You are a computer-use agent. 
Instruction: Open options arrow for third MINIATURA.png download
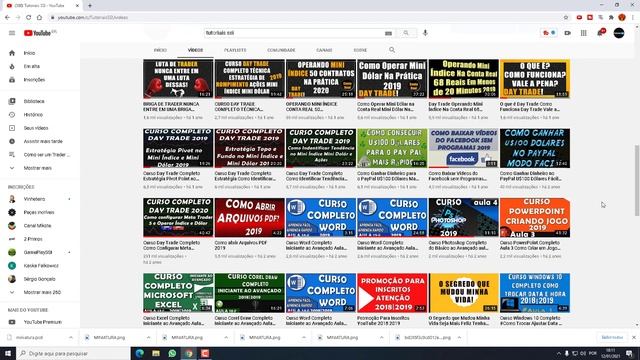click(304, 338)
